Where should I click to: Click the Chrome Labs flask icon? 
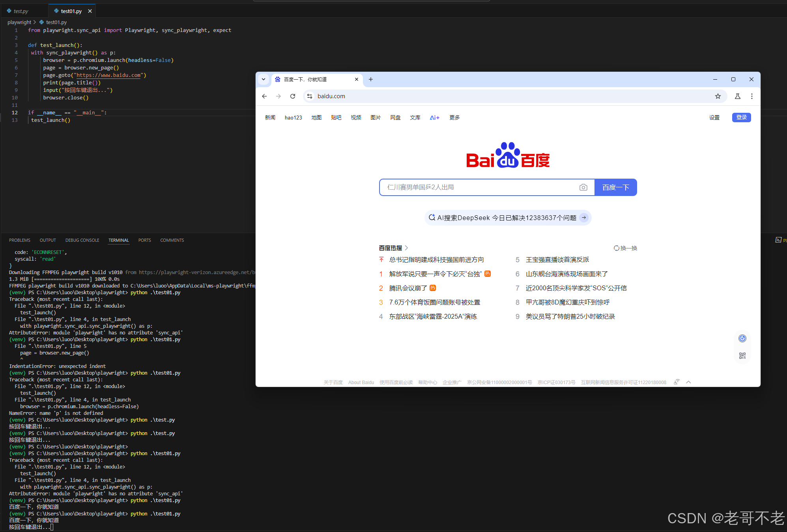pos(737,96)
